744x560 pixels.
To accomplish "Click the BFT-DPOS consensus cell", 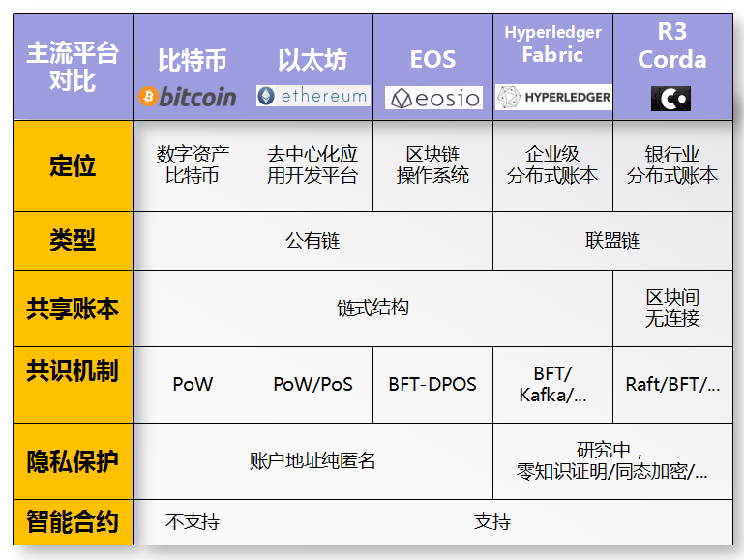I will (432, 384).
